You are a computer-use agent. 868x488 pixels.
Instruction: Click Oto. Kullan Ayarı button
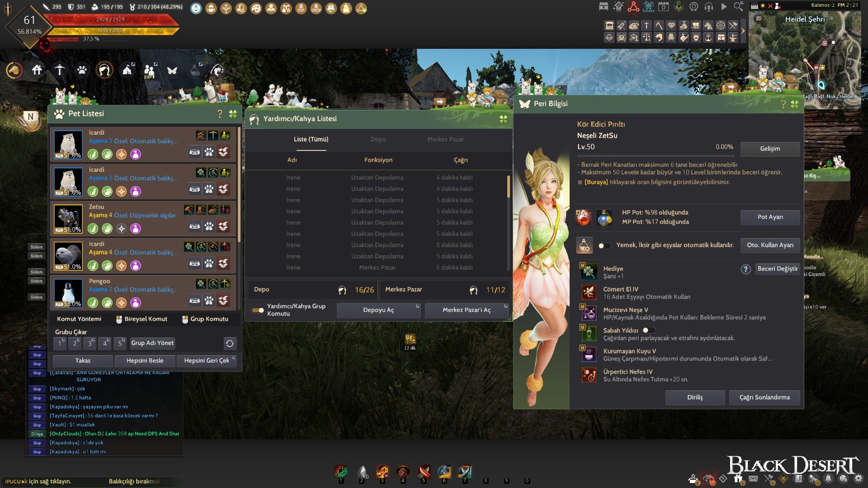tap(770, 245)
